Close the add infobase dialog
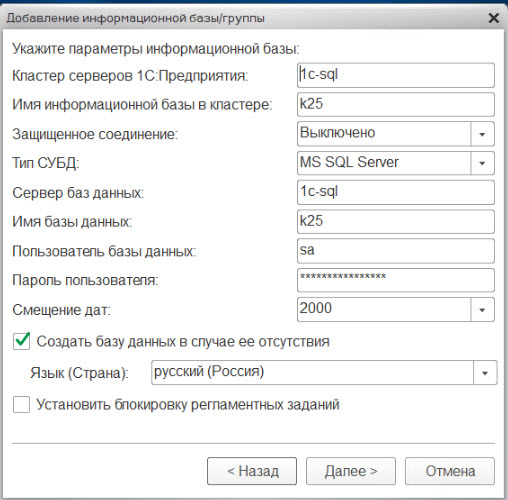This screenshot has height=500, width=508. [493, 18]
